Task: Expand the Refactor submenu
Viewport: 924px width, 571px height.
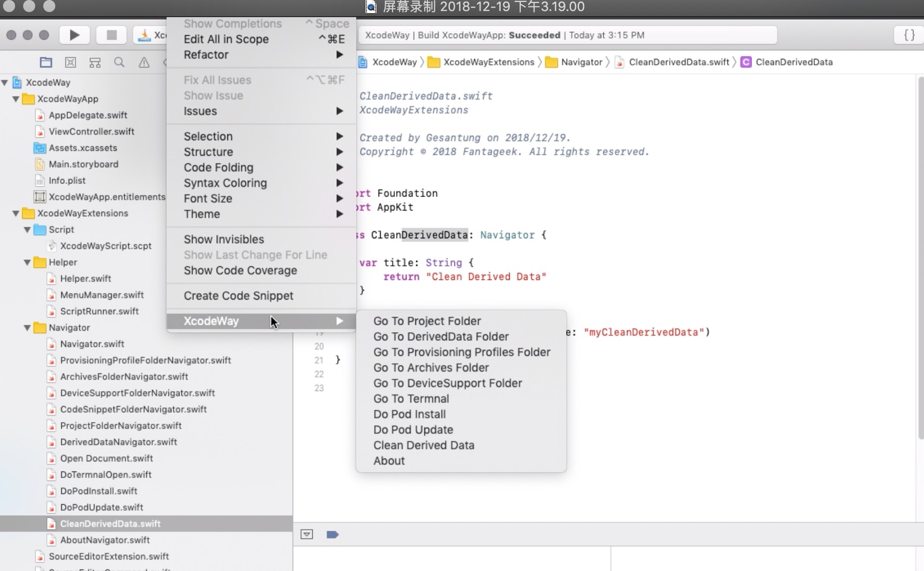Action: click(x=261, y=55)
